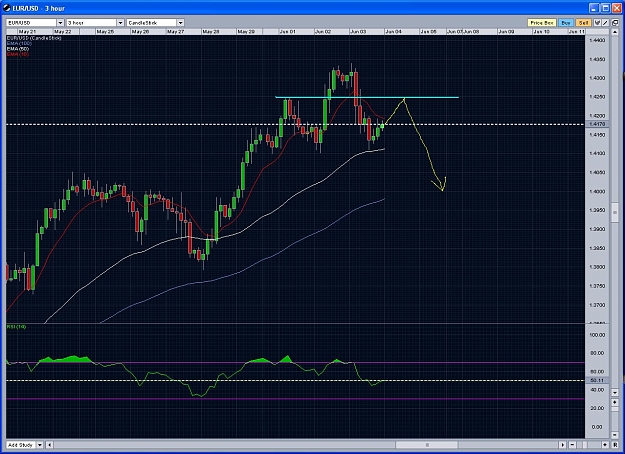Click the Jun 03 date header
This screenshot has height=454, width=625.
point(358,31)
